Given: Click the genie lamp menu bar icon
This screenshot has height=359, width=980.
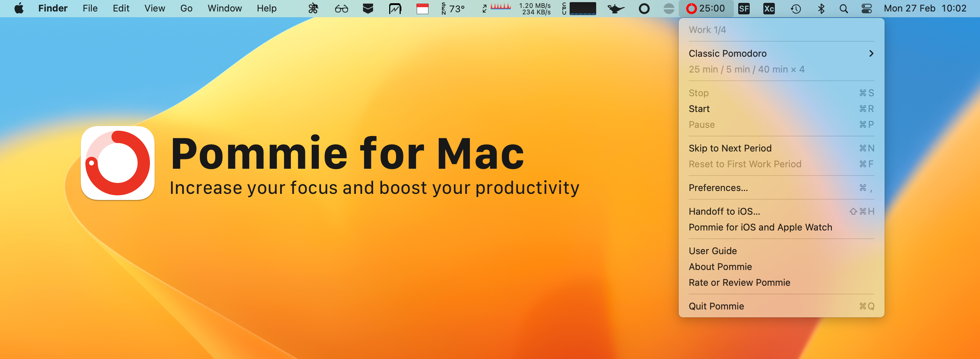Looking at the screenshot, I should pyautogui.click(x=615, y=8).
